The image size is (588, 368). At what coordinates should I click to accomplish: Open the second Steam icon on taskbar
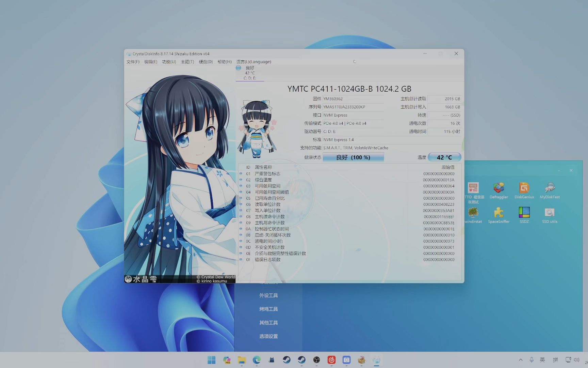click(301, 360)
